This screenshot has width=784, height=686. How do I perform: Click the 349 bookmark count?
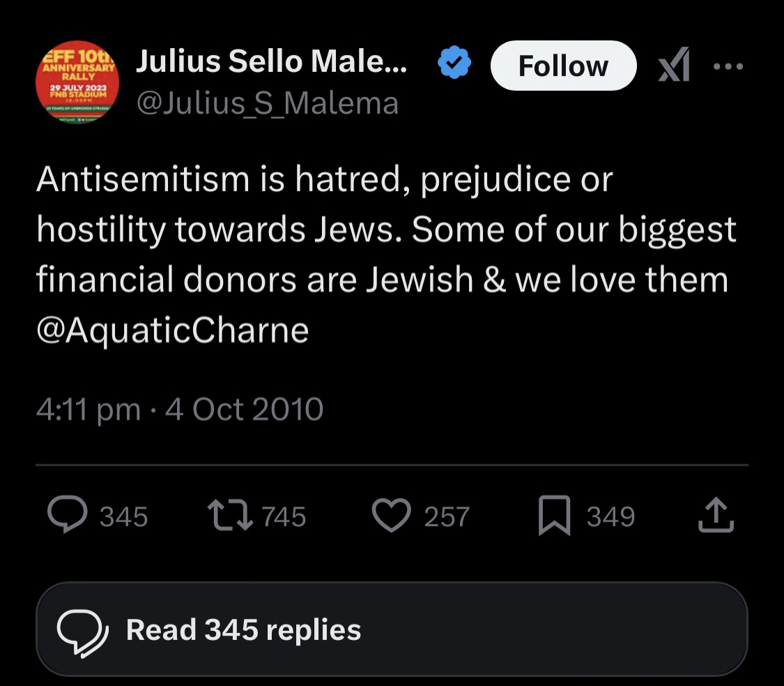[x=610, y=517]
